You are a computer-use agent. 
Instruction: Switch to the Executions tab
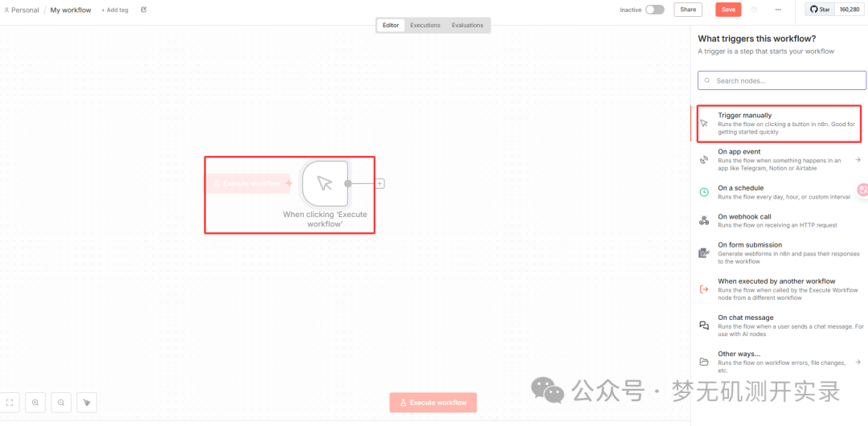pos(425,25)
